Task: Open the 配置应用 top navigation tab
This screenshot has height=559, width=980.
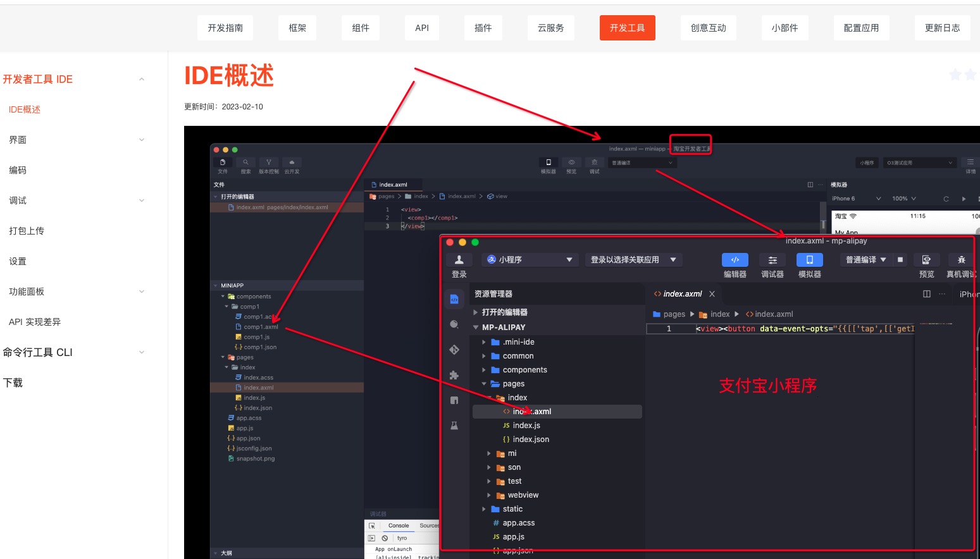Action: 861,28
